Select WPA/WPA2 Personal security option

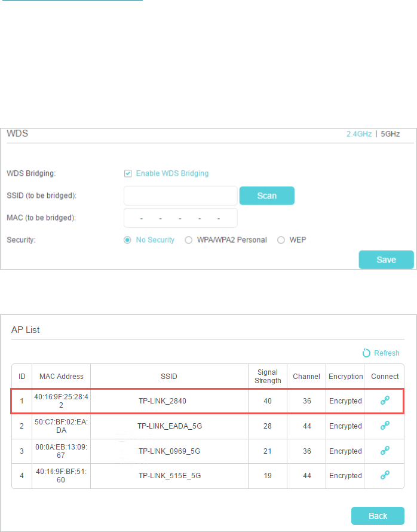point(188,240)
